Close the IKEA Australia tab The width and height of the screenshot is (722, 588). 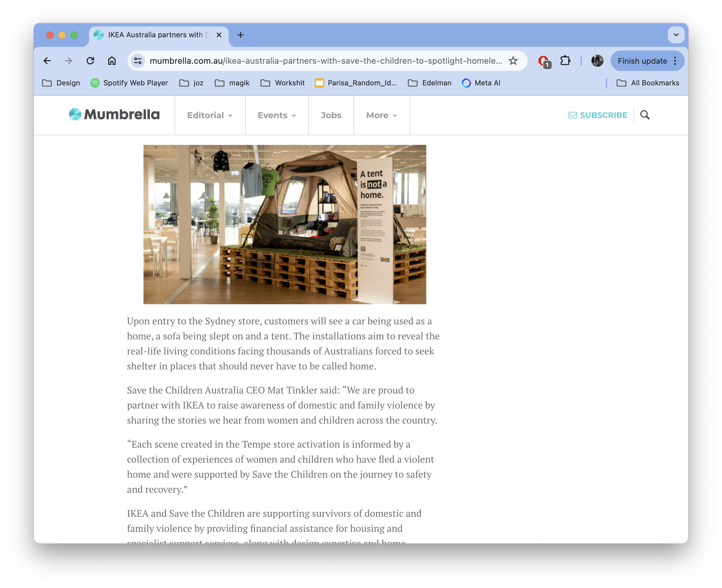pos(219,35)
